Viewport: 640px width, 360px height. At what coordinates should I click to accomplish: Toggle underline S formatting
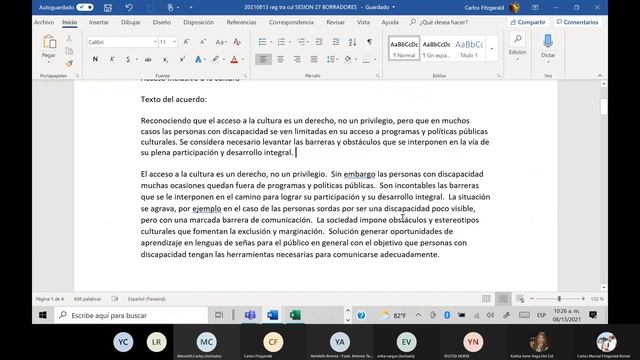click(x=128, y=60)
